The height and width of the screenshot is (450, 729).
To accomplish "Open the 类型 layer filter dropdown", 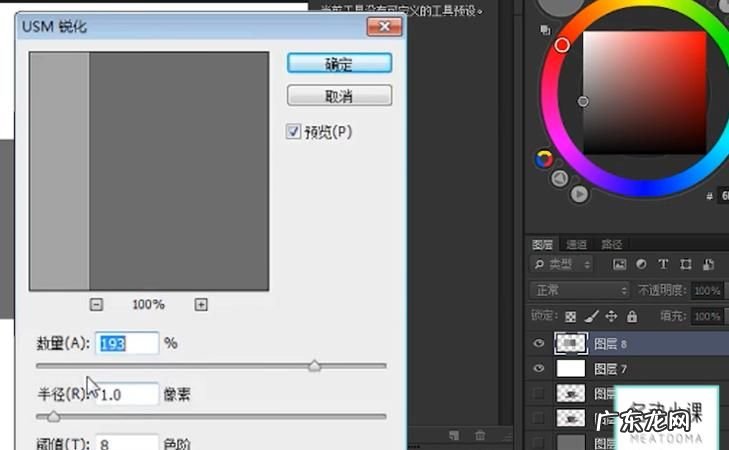I will click(x=562, y=265).
